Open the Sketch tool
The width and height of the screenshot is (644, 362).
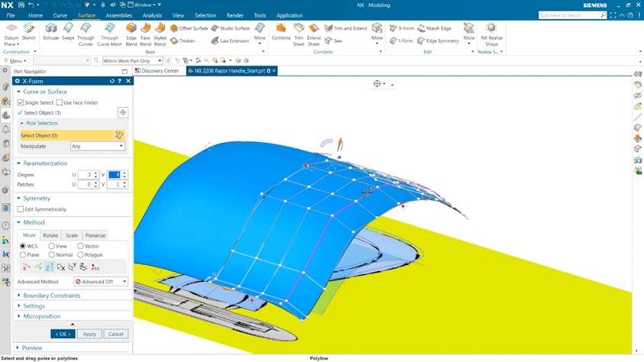tap(28, 32)
